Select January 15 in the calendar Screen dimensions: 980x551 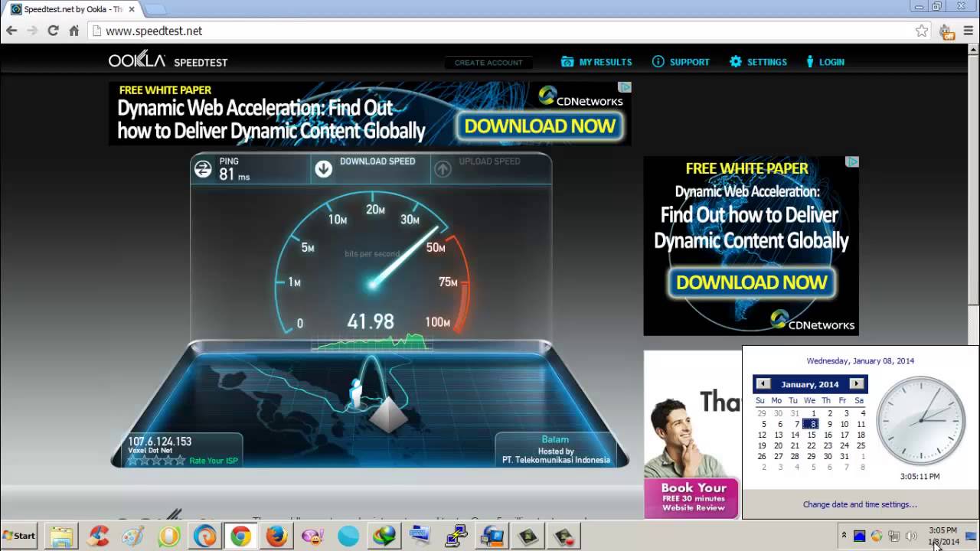[812, 435]
